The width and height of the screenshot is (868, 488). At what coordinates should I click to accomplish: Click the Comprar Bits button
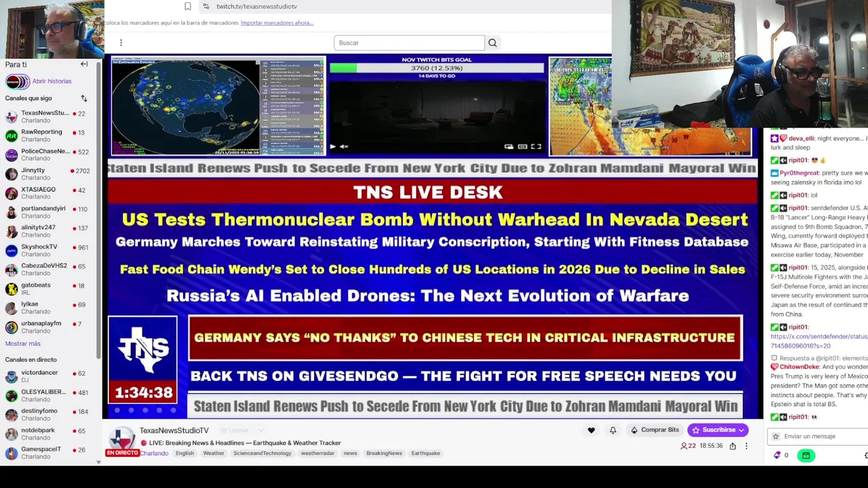click(x=654, y=430)
